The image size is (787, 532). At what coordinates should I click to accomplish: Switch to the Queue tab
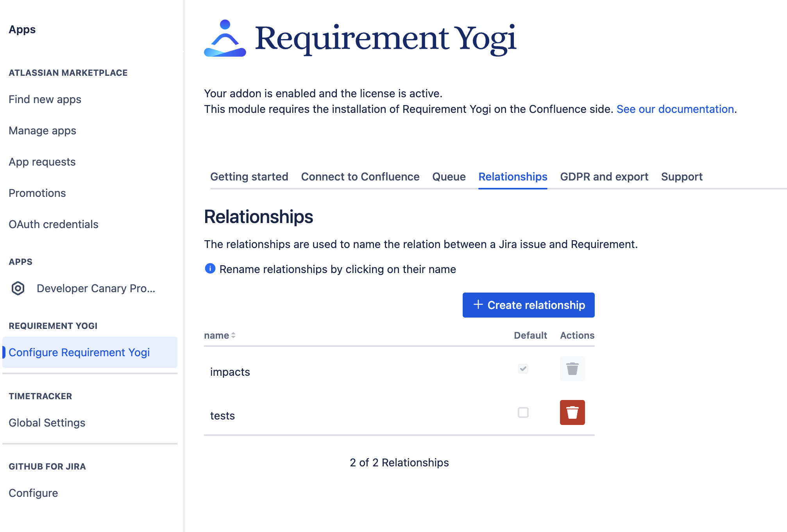pyautogui.click(x=449, y=177)
